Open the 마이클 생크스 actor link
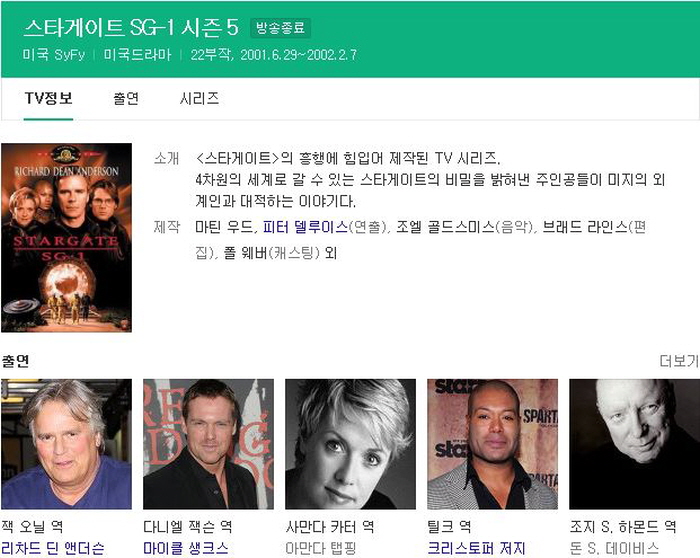The width and height of the screenshot is (700, 558). (186, 548)
